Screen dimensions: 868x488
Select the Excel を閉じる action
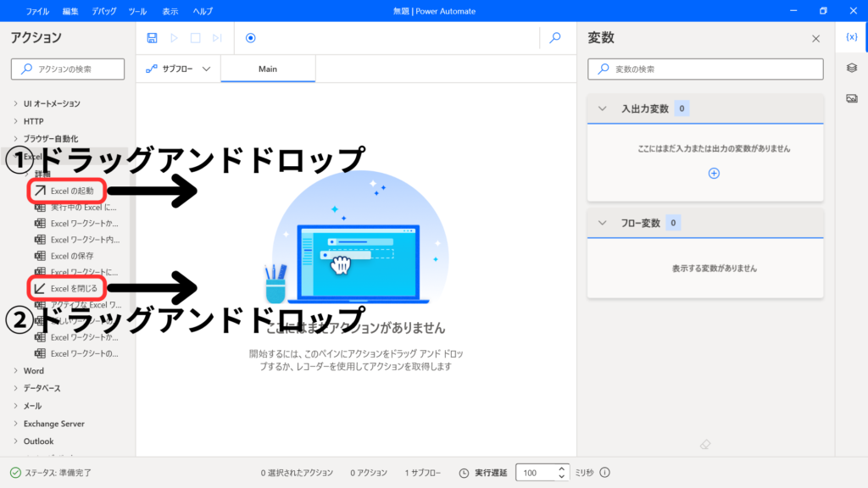[x=66, y=288]
